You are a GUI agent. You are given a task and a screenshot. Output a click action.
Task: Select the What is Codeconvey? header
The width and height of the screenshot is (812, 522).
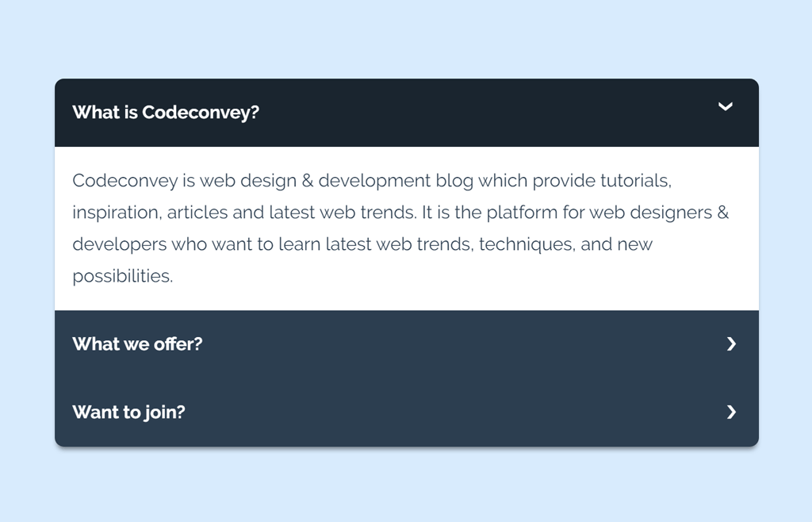point(166,112)
